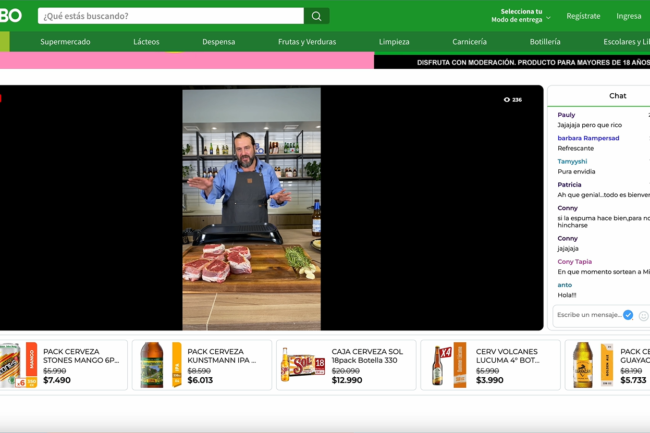Image resolution: width=650 pixels, height=433 pixels.
Task: Open the Lácteos category menu
Action: point(146,42)
